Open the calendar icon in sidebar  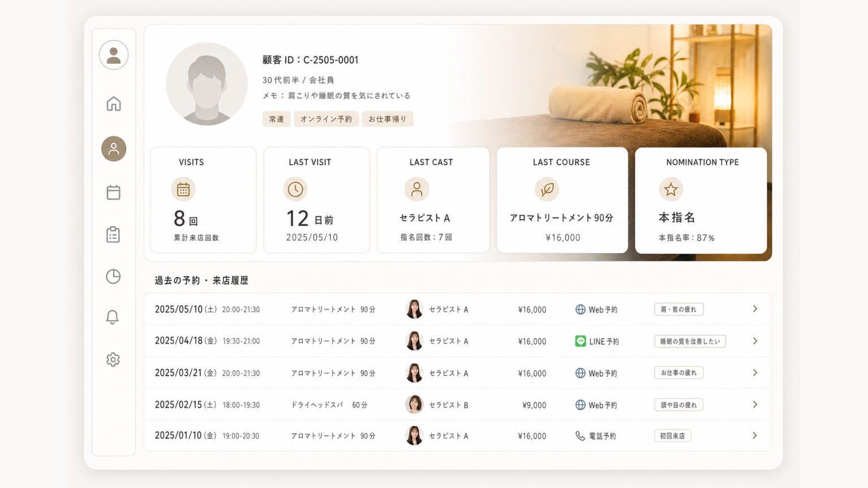pyautogui.click(x=114, y=192)
